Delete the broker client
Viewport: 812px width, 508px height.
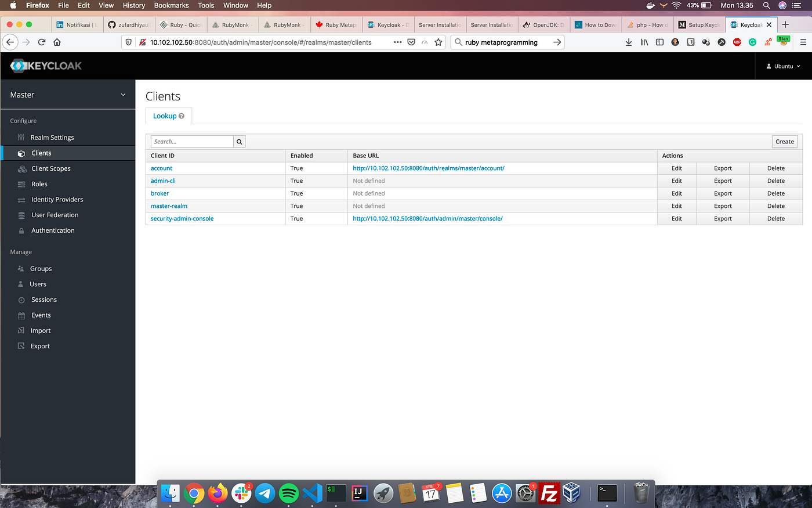[x=775, y=194]
